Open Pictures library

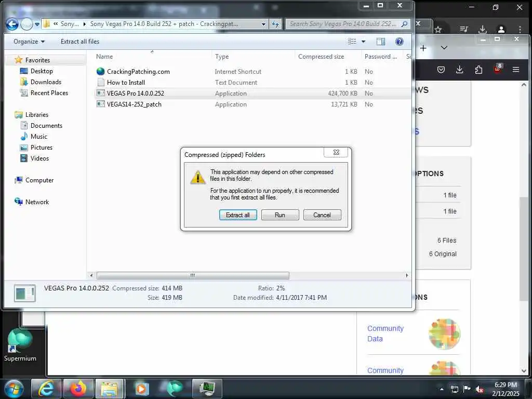pos(42,147)
